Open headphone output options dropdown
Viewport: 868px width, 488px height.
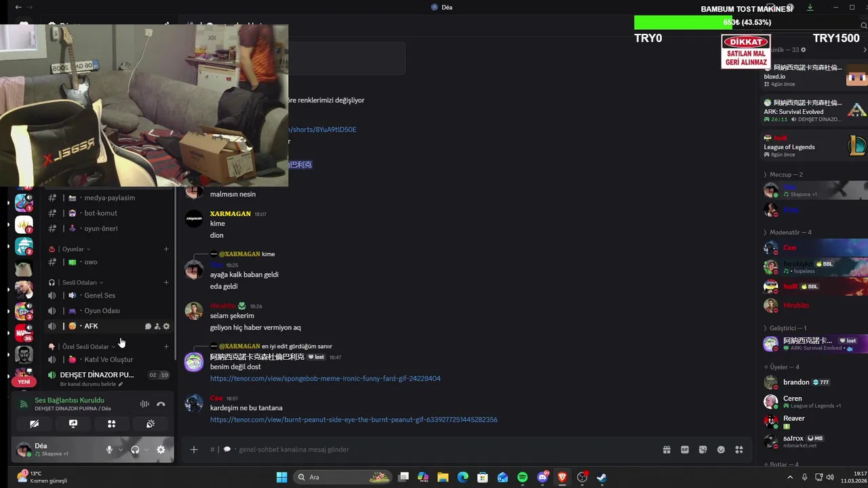pyautogui.click(x=146, y=449)
